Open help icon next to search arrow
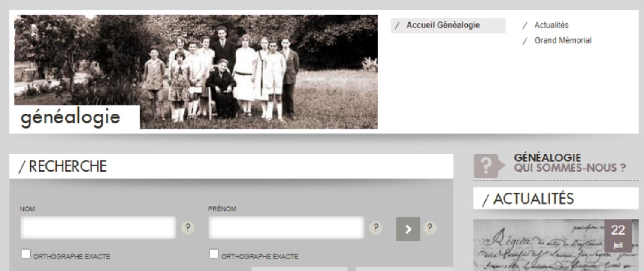The image size is (644, 271). tap(430, 228)
